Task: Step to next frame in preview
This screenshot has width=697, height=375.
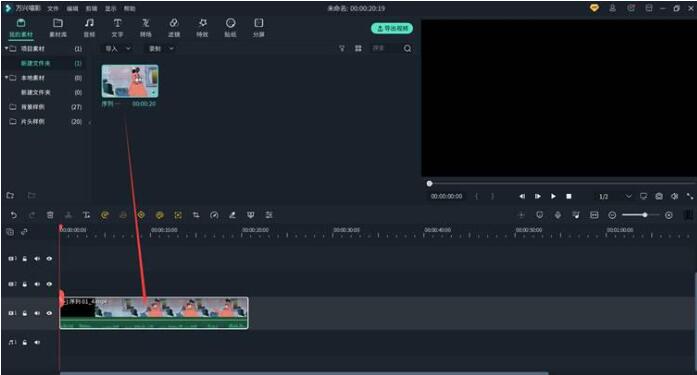Action: pos(538,196)
